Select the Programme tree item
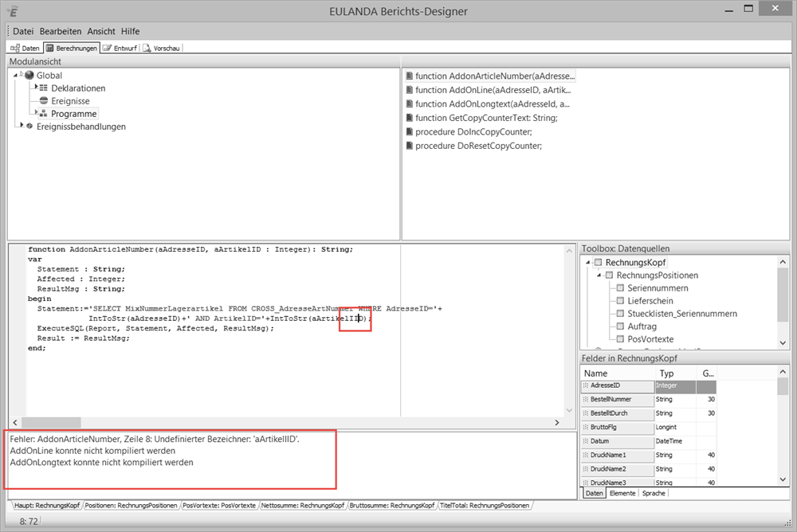The image size is (797, 532). (73, 114)
